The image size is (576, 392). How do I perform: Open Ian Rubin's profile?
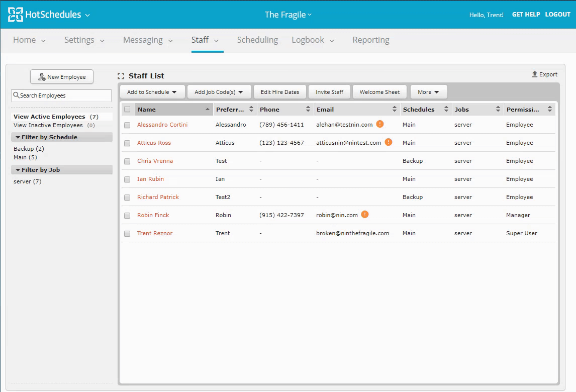coord(151,179)
